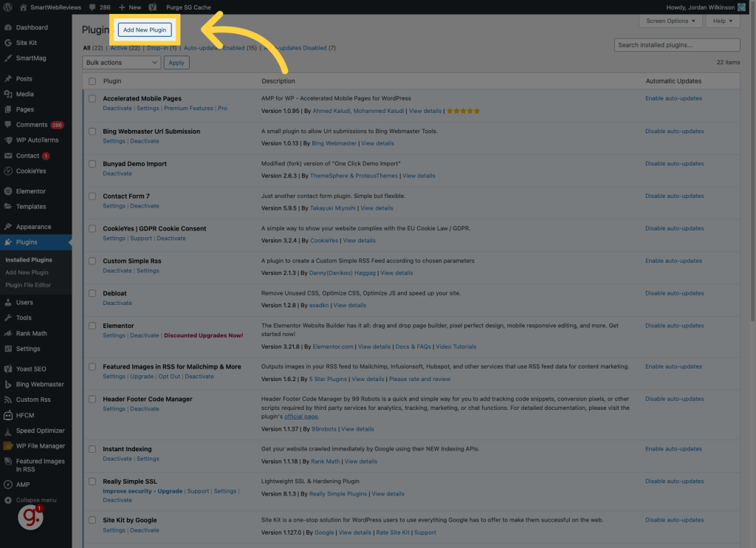Click the Collapse menu arrow icon

tap(7, 500)
